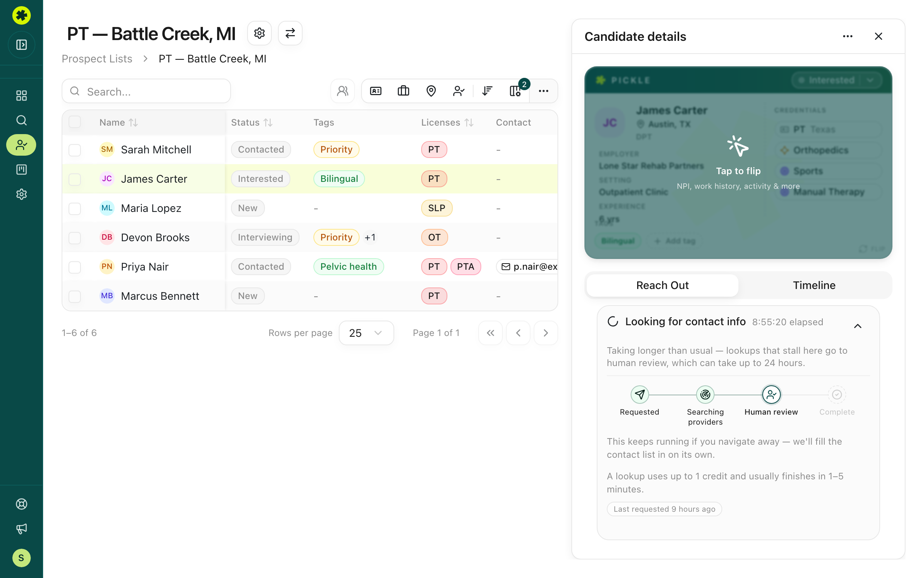Go to previous page button
The image size is (924, 578).
(518, 333)
